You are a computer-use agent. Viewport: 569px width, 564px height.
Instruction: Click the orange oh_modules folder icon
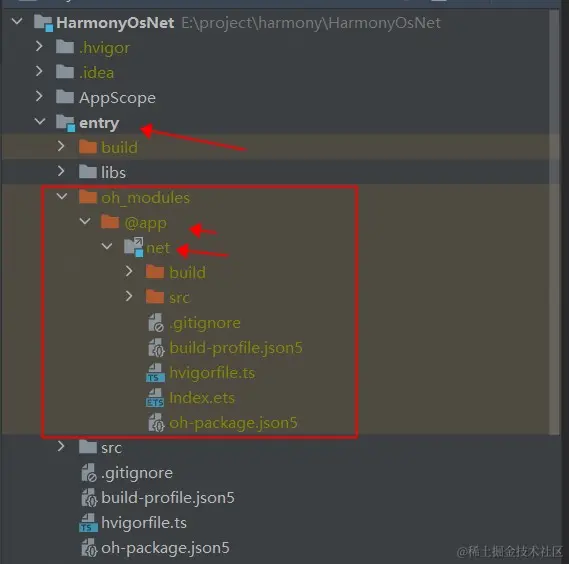click(88, 197)
